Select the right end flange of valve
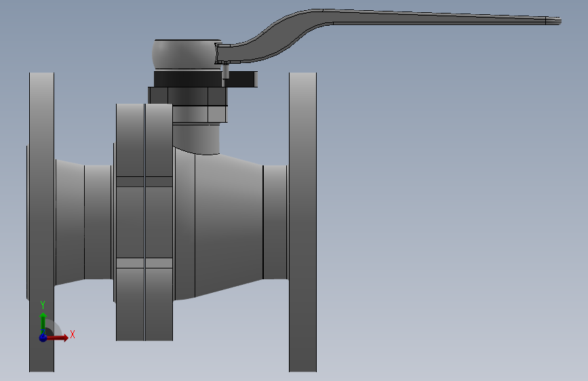This screenshot has width=588, height=381. [302, 222]
